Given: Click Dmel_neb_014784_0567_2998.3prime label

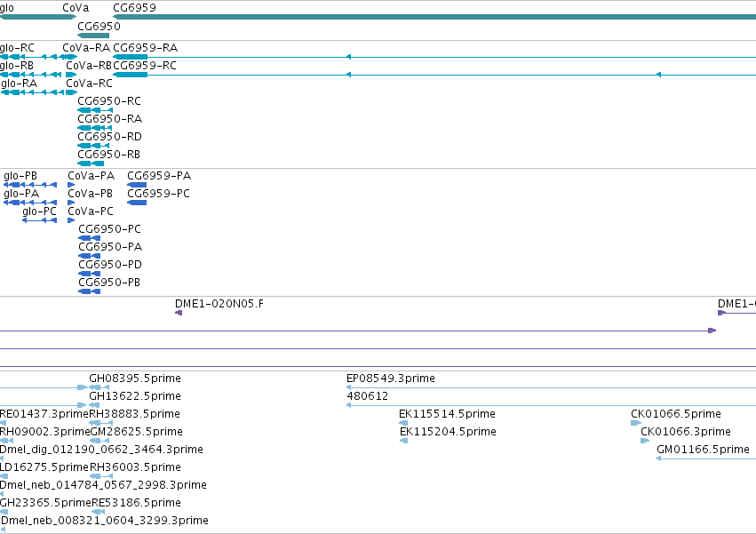Looking at the screenshot, I should 103,486.
